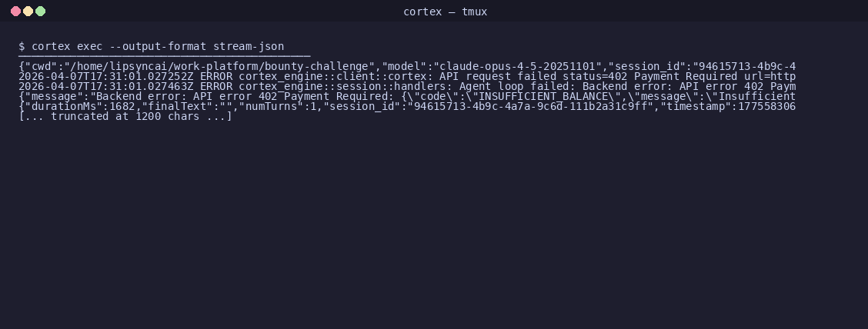This screenshot has height=329, width=868.
Task: Click the 'cortex exec' command text
Action: (x=67, y=46)
